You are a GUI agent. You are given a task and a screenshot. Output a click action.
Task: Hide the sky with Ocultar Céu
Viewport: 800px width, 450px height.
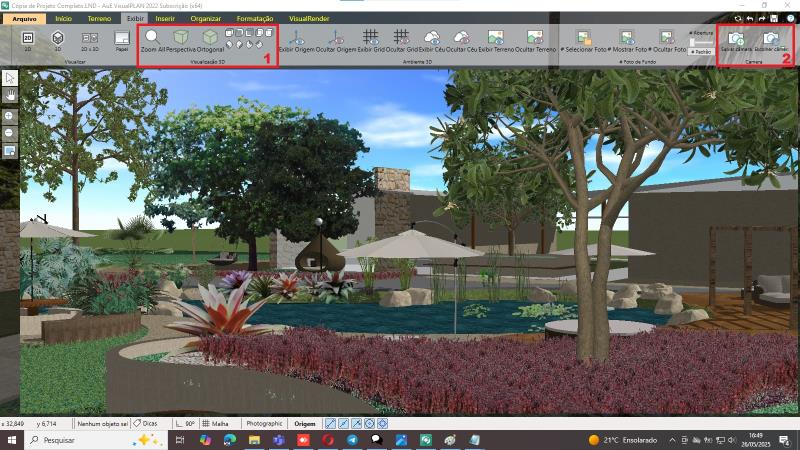point(462,38)
